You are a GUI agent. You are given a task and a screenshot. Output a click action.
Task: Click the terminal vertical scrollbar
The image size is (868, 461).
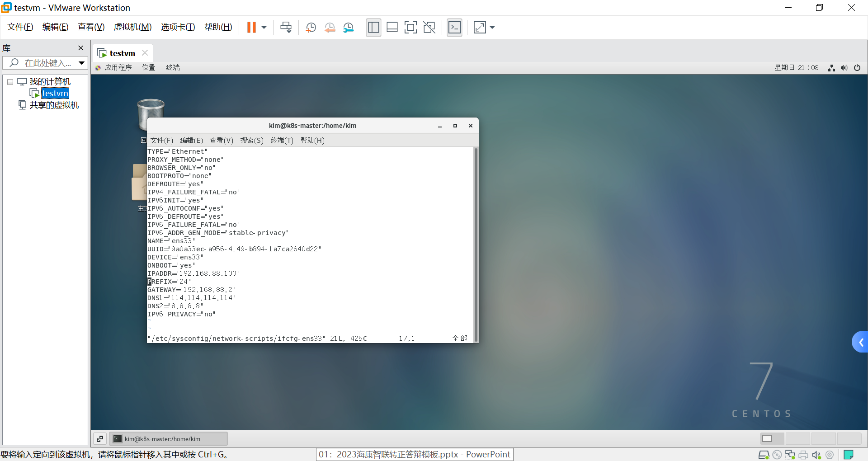tap(476, 245)
